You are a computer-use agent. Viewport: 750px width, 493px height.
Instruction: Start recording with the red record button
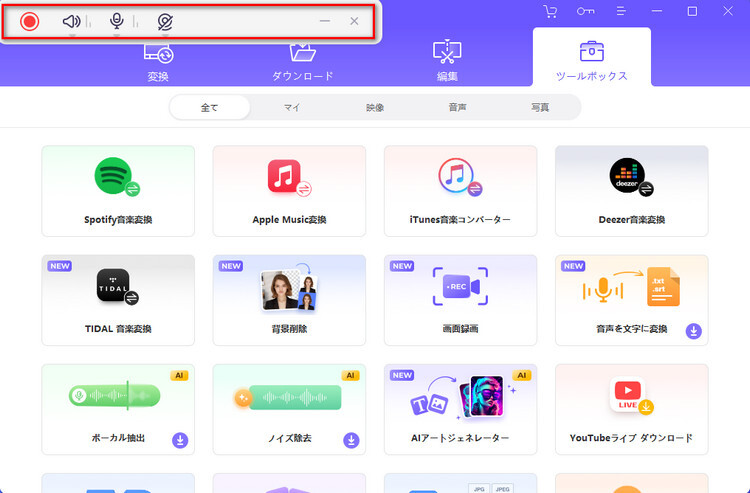point(29,22)
